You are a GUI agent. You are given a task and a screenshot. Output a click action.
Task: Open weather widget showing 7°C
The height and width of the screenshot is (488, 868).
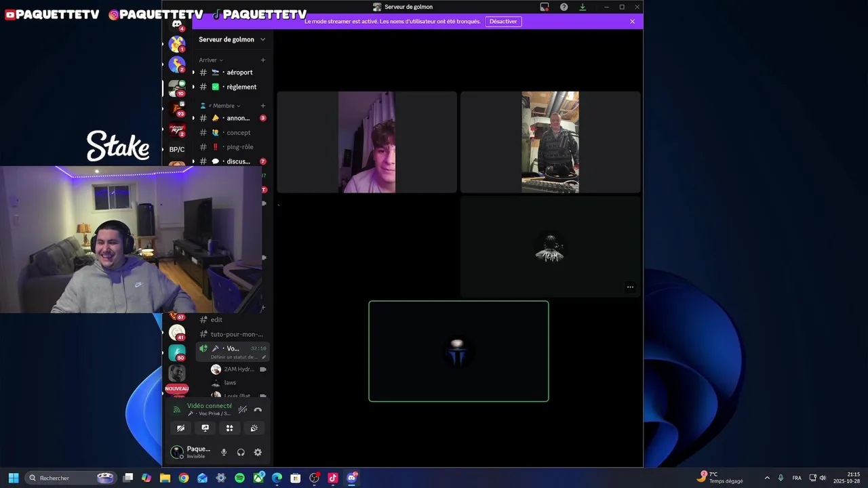[x=720, y=478]
